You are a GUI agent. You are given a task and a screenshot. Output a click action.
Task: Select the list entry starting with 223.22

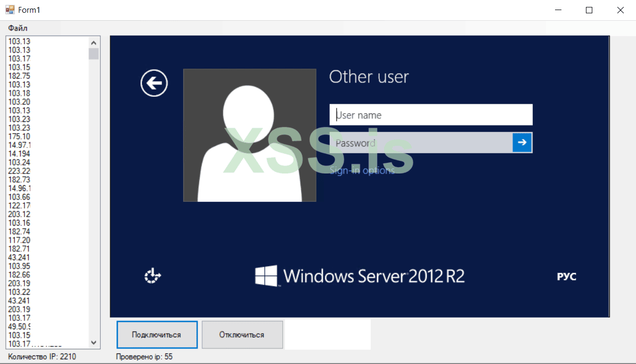coord(20,171)
